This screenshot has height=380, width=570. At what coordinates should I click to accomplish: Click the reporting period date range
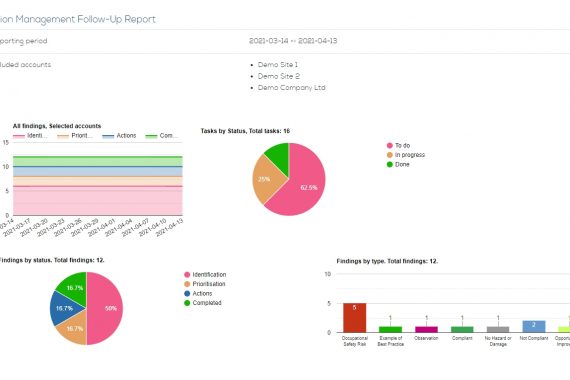tap(293, 41)
